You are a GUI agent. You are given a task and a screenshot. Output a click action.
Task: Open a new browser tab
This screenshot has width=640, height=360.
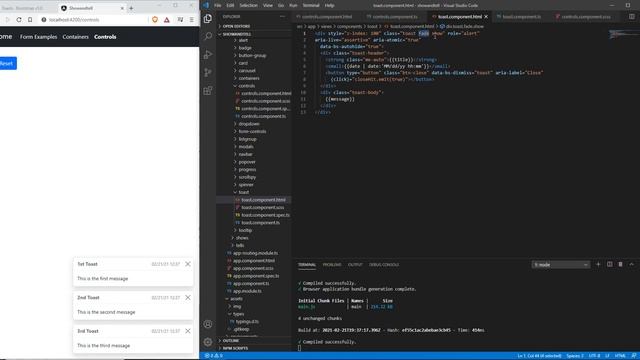tap(131, 8)
